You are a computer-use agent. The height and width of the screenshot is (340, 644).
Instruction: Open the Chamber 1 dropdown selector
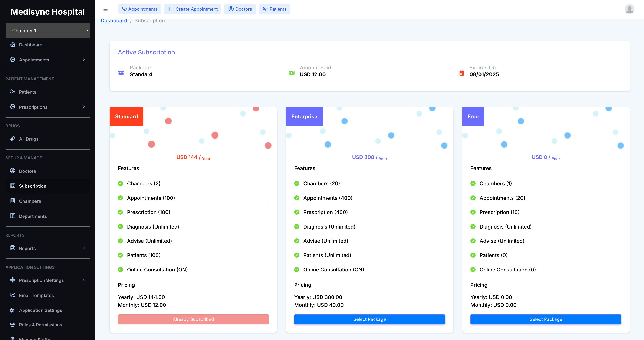click(47, 30)
